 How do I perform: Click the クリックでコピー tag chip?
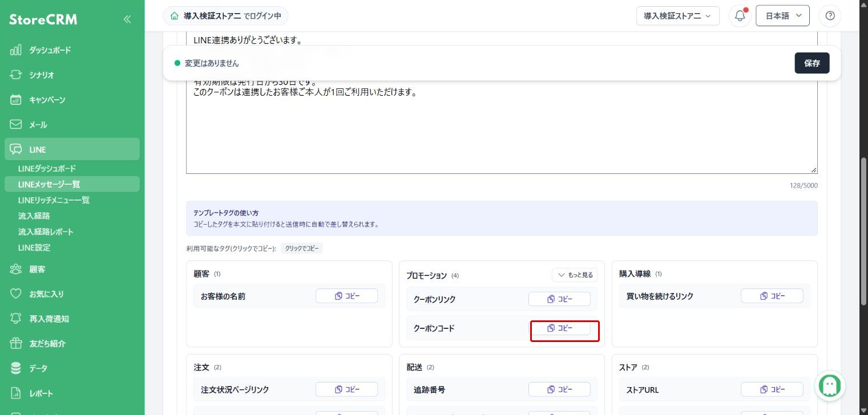(x=302, y=249)
